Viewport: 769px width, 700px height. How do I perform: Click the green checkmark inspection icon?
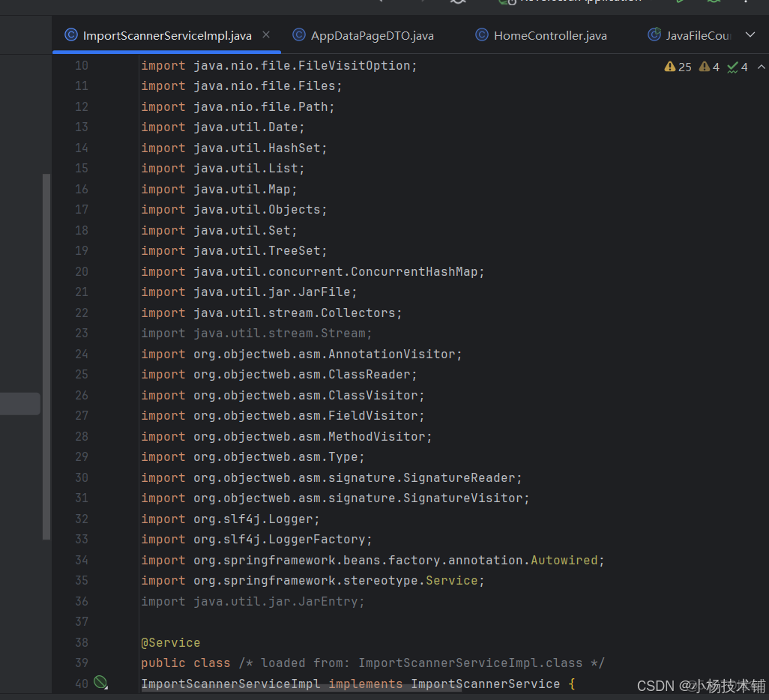(731, 66)
